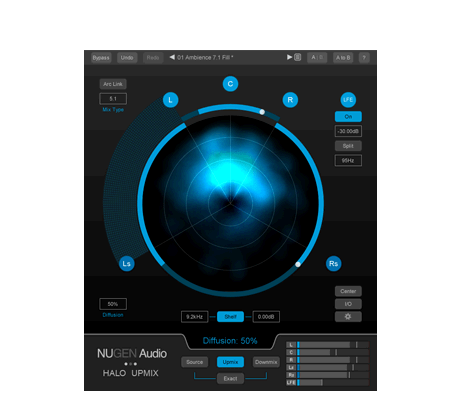Select the L left channel node
The image size is (460, 416).
pyautogui.click(x=171, y=100)
